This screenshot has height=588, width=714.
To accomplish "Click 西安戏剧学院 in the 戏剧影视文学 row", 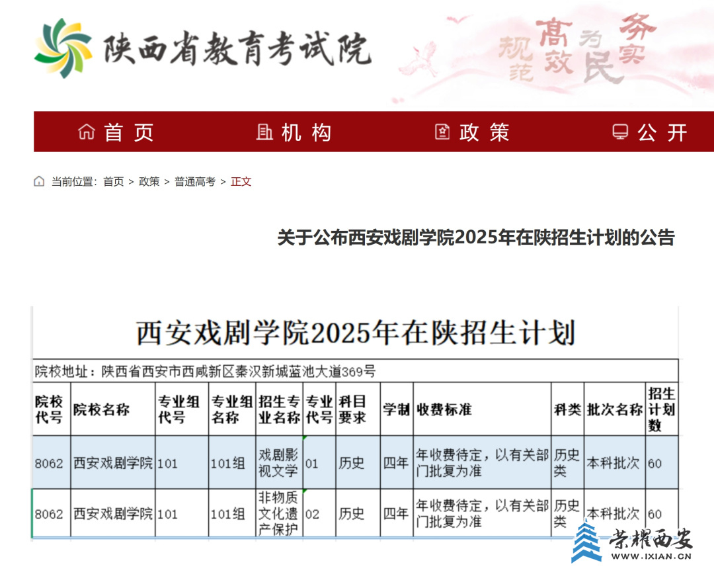I will coord(113,463).
